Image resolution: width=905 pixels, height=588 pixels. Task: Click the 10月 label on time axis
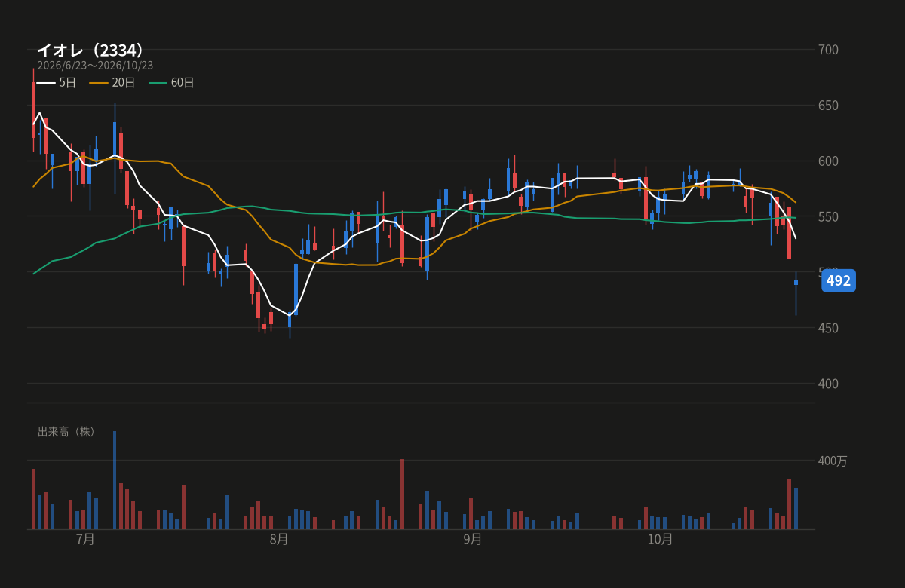660,540
